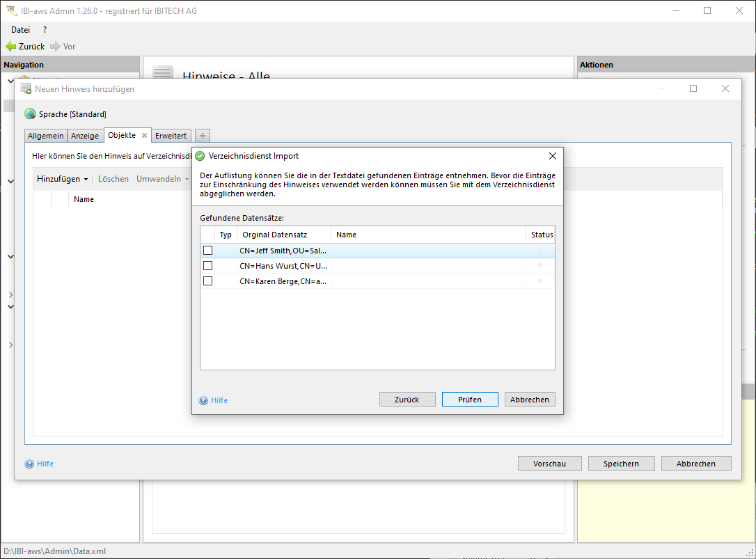The height and width of the screenshot is (559, 756).
Task: Click the grey forward arrow icon
Action: coord(55,47)
